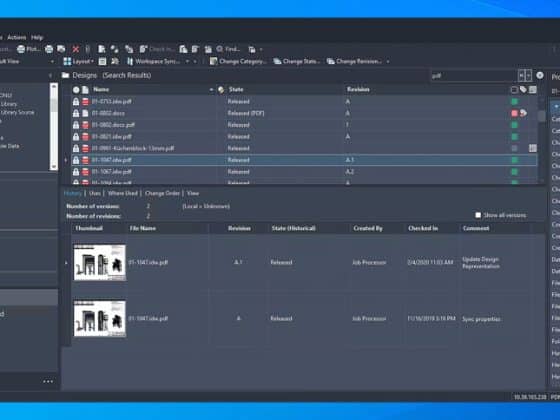The height and width of the screenshot is (420, 560).
Task: Click the vault status icon column header
Action: pos(76,90)
